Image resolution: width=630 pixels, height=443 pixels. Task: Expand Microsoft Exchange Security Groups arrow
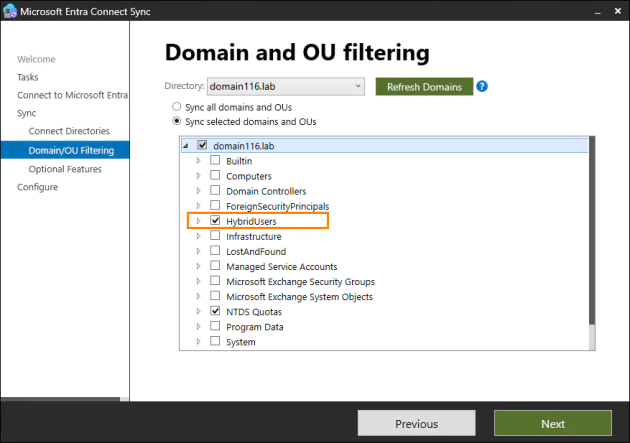(198, 281)
